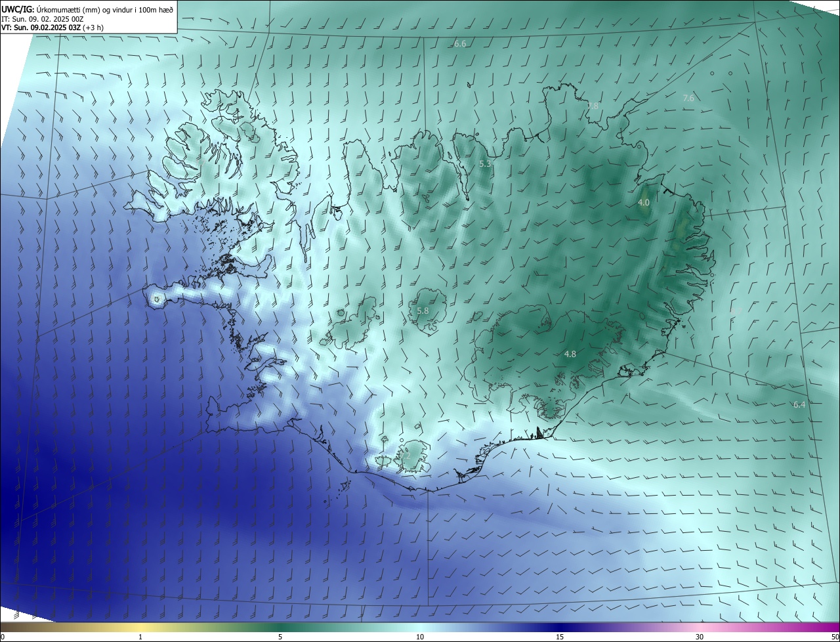Screen dimensions: 840x642
Task: Select the IT initial time line (00Z)
Action: coord(43,19)
